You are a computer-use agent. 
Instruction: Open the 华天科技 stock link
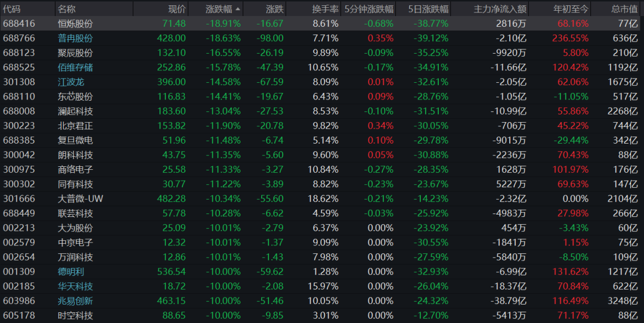coord(76,287)
